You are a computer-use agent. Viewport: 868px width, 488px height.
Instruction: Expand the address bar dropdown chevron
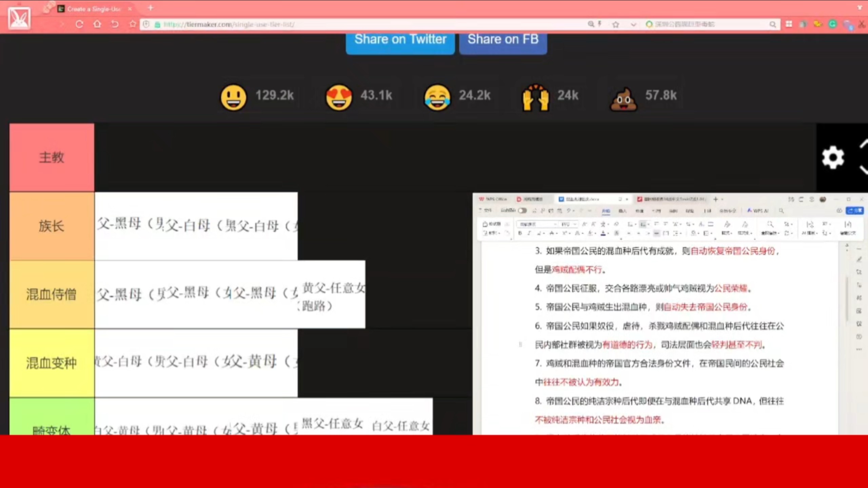click(633, 24)
